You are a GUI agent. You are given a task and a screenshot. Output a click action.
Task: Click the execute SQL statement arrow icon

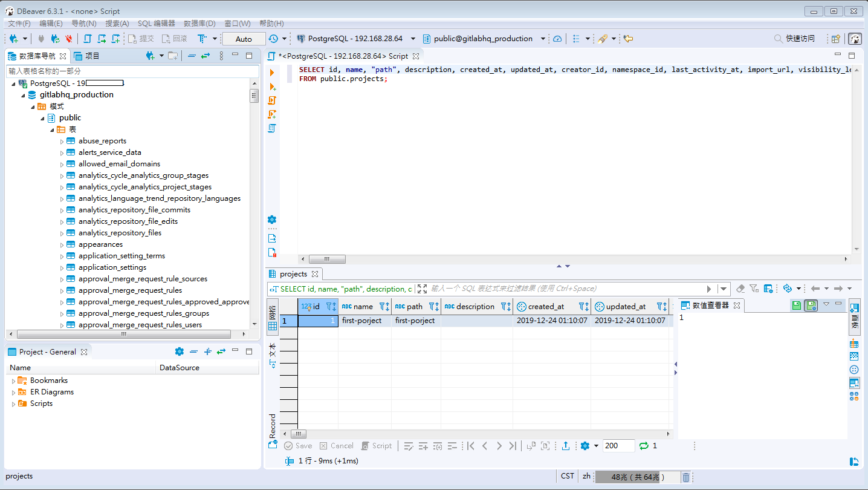[272, 73]
